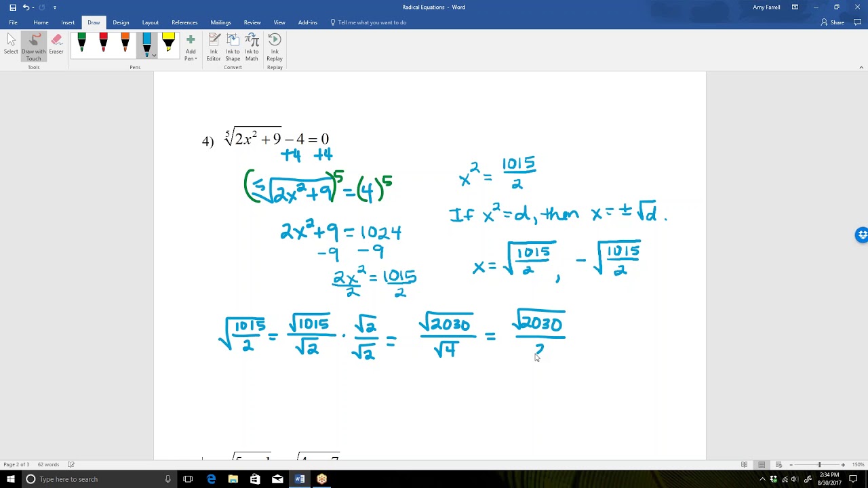Image resolution: width=868 pixels, height=488 pixels.
Task: Start Ink Replay
Action: [275, 47]
